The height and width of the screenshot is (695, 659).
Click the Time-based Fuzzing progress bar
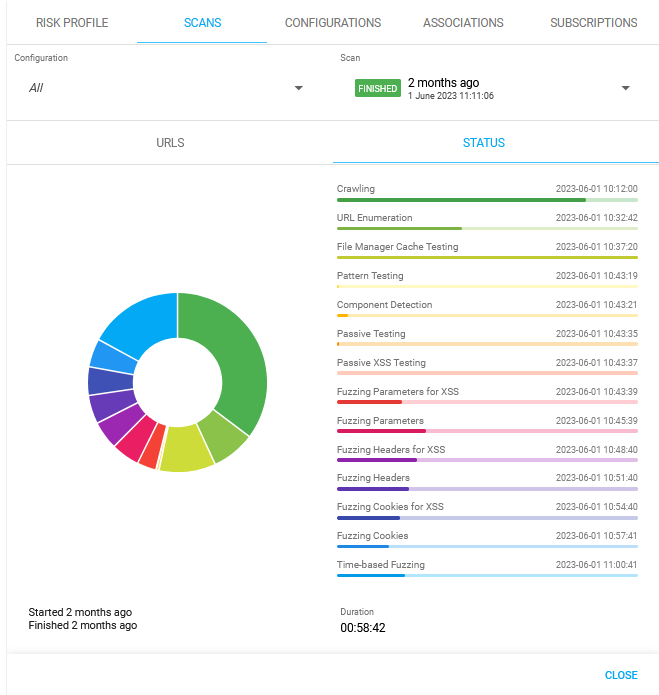[x=487, y=576]
